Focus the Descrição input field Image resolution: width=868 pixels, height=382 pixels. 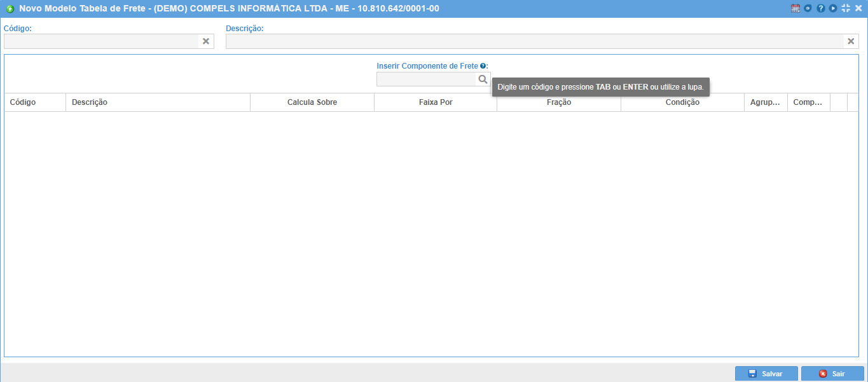(x=535, y=41)
